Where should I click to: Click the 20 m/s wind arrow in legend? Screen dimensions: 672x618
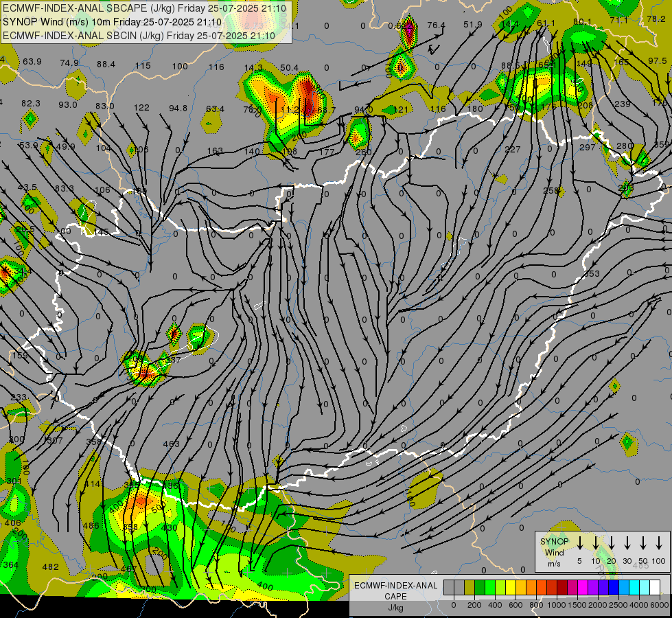click(612, 543)
